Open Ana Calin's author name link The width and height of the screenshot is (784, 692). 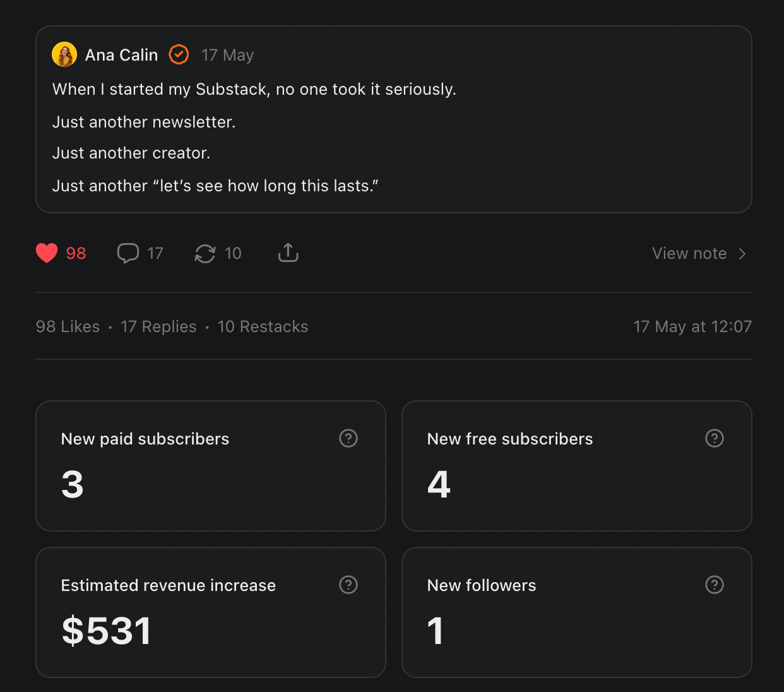click(121, 55)
